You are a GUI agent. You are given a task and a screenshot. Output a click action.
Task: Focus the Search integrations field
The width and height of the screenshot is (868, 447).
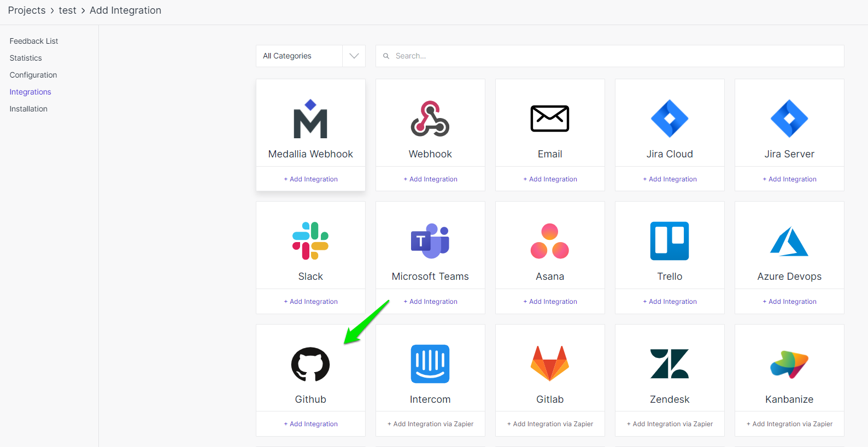610,56
